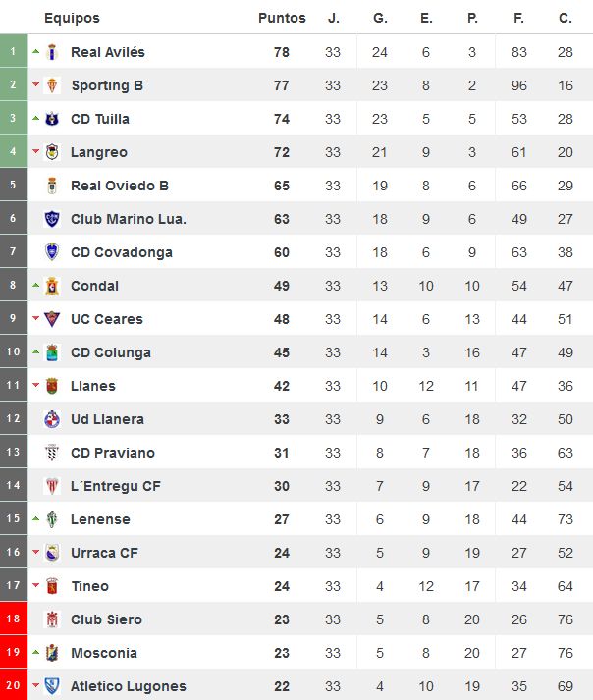Click the CD Praviano crest
The width and height of the screenshot is (593, 700).
pyautogui.click(x=52, y=453)
